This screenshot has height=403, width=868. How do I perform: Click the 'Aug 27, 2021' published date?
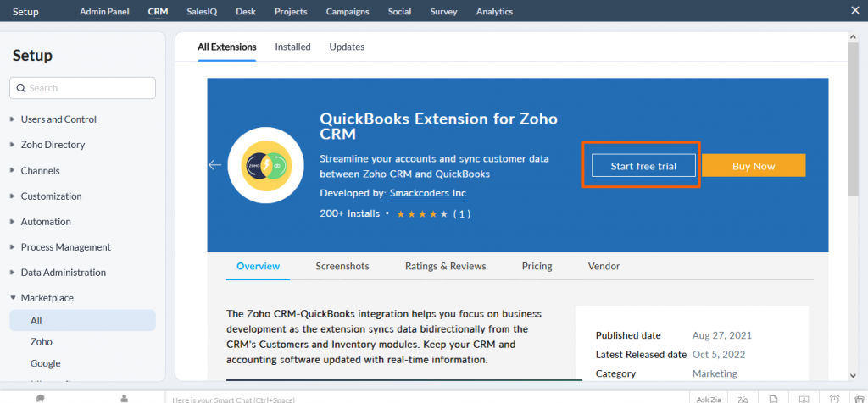(x=722, y=335)
